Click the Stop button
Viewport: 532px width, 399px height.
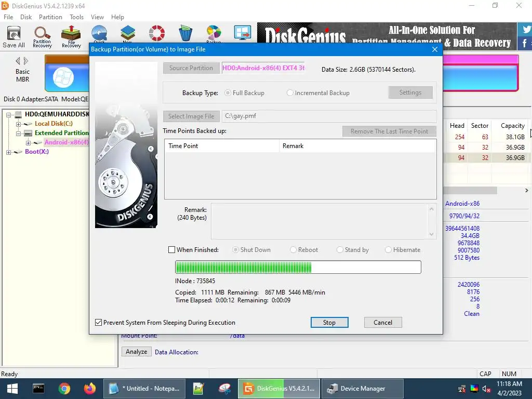pyautogui.click(x=329, y=322)
